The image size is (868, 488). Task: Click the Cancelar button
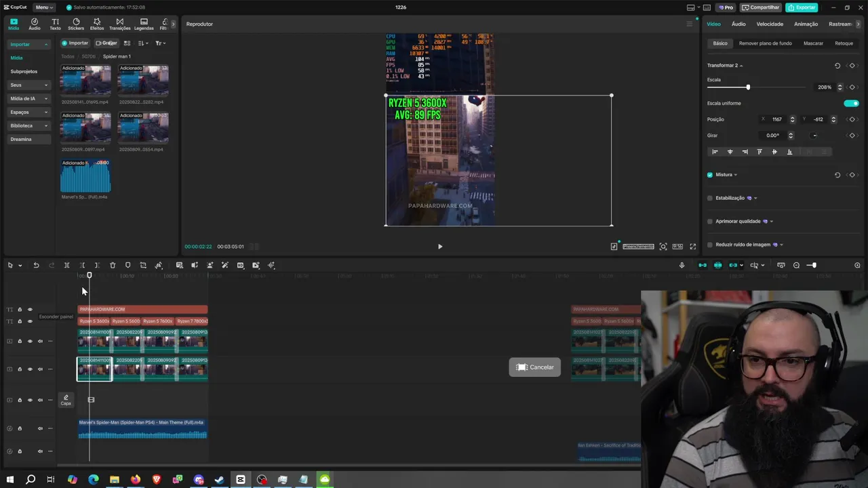click(535, 367)
